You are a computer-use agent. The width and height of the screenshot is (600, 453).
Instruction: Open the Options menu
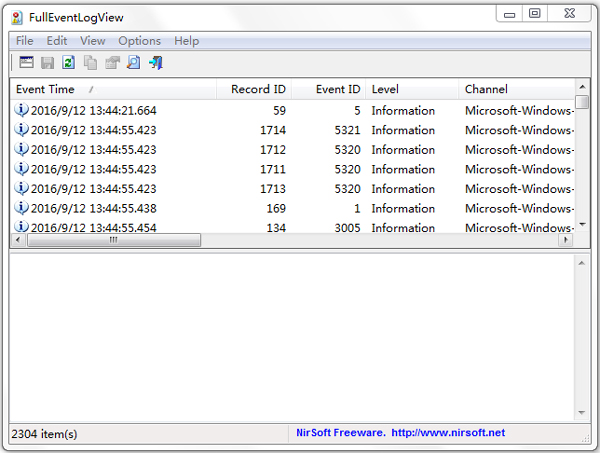pyautogui.click(x=139, y=41)
